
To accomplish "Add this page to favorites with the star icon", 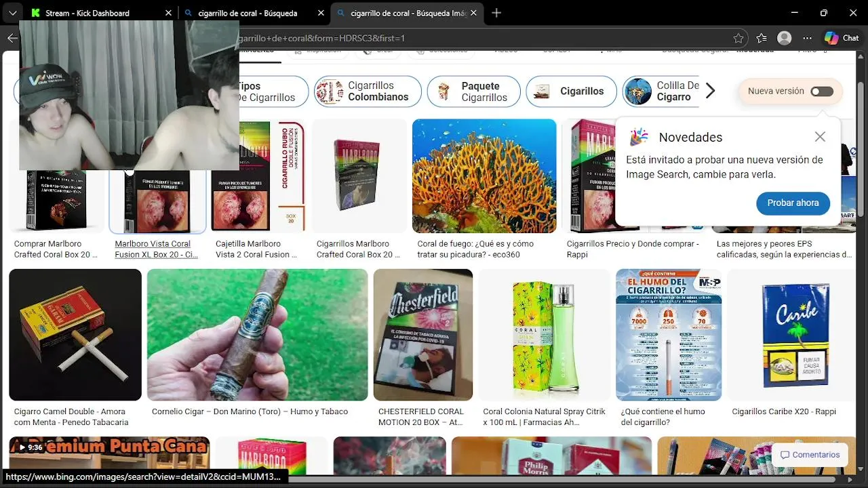I will [x=738, y=38].
